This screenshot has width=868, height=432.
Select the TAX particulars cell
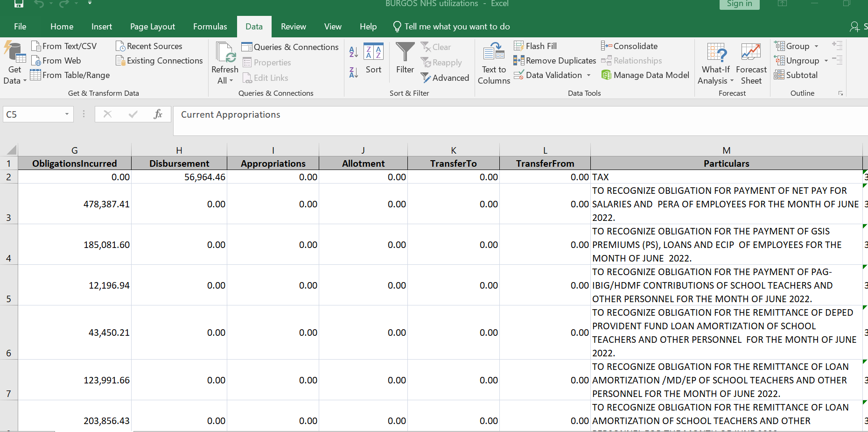727,177
